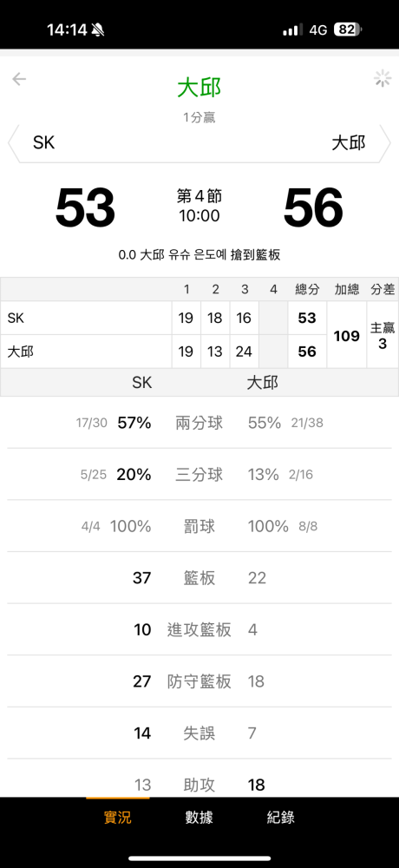Tap the SK row in quarter score table

[163, 318]
